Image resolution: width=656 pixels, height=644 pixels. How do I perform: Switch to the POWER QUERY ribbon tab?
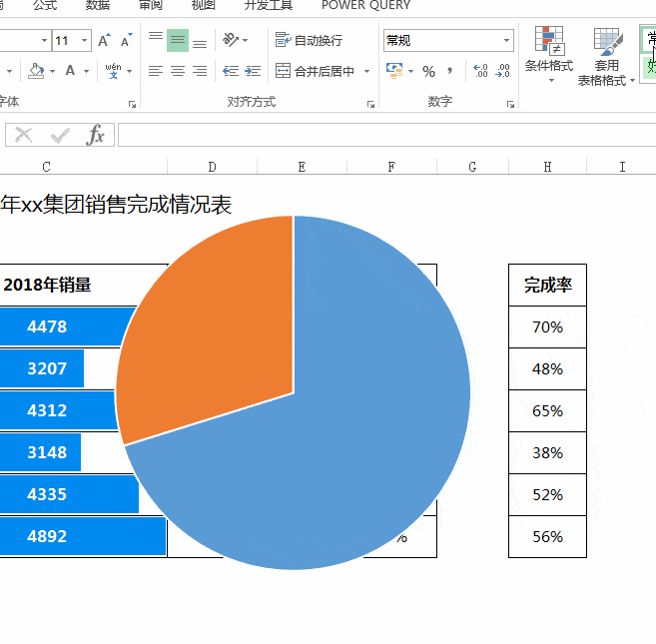coord(366,5)
